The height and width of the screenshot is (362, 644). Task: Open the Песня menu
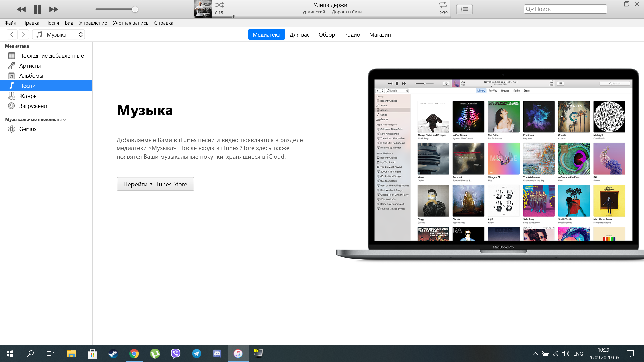(52, 23)
